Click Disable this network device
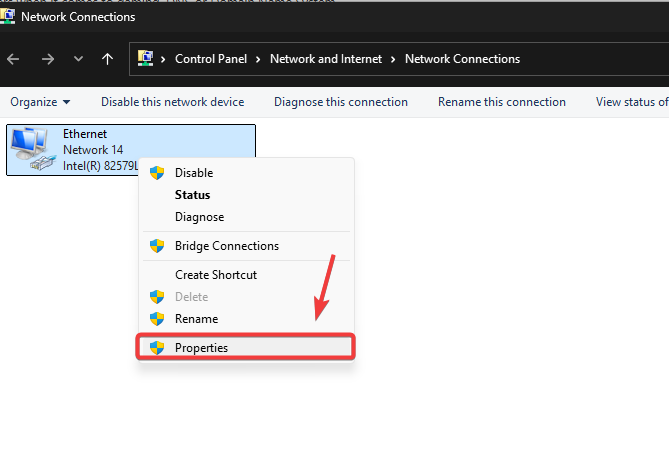The height and width of the screenshot is (453, 669). (172, 102)
